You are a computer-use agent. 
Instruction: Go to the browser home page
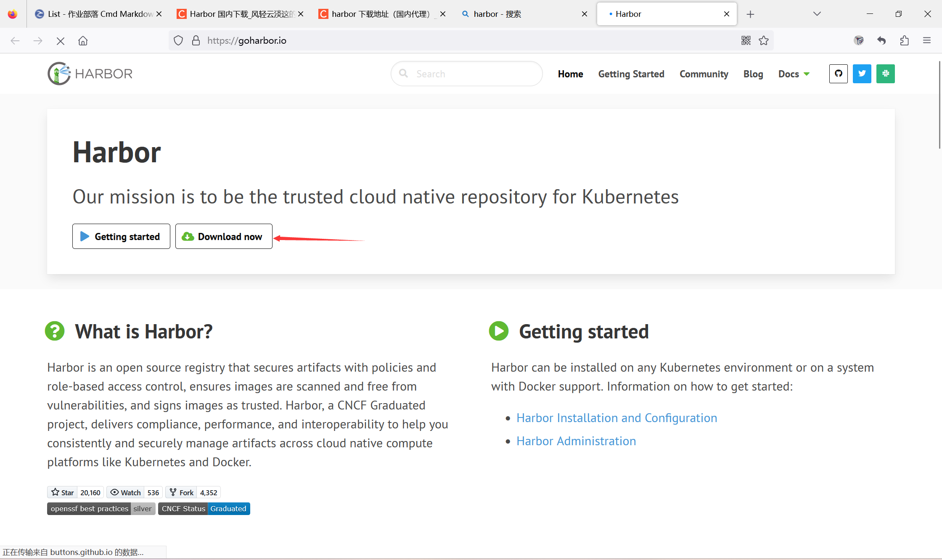click(x=83, y=41)
